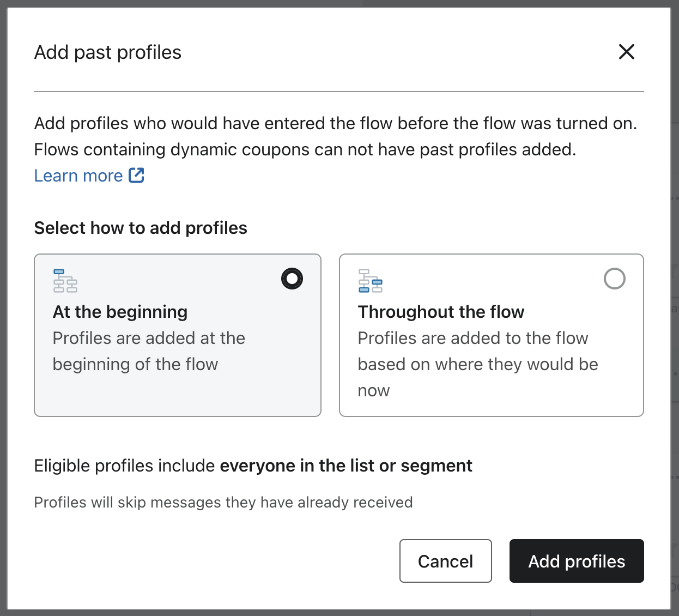
Task: Click the skip messages already received note
Action: (223, 502)
